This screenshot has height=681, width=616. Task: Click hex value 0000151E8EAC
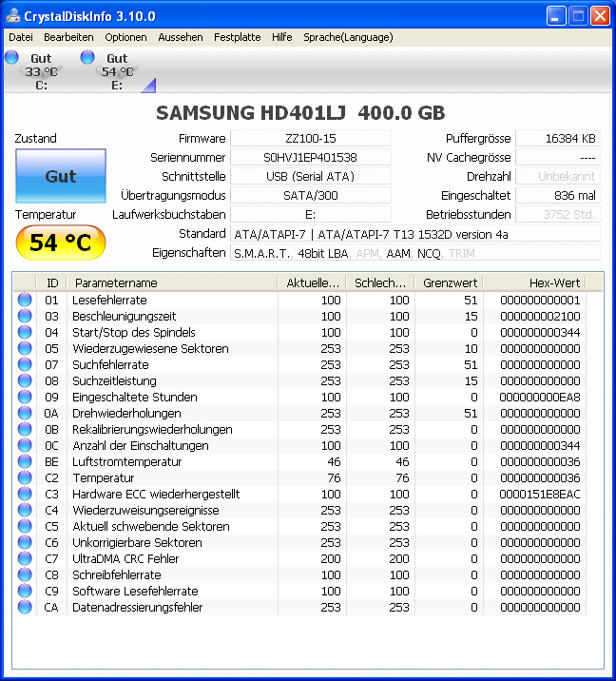[540, 494]
